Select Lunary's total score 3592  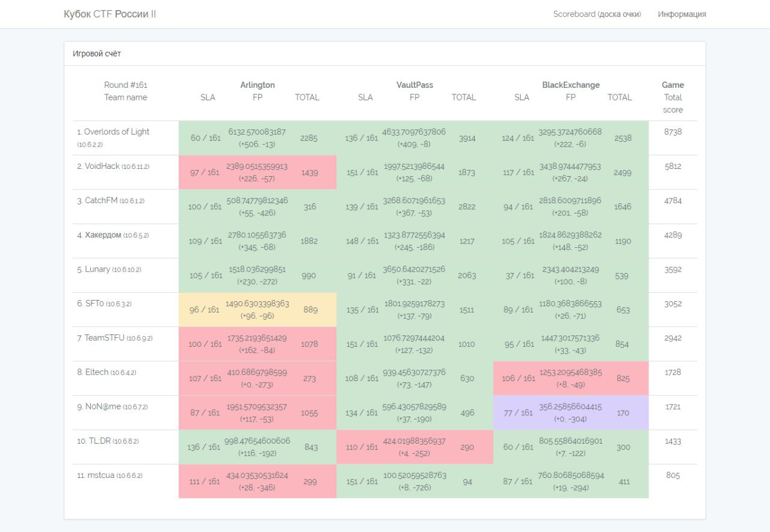click(673, 269)
